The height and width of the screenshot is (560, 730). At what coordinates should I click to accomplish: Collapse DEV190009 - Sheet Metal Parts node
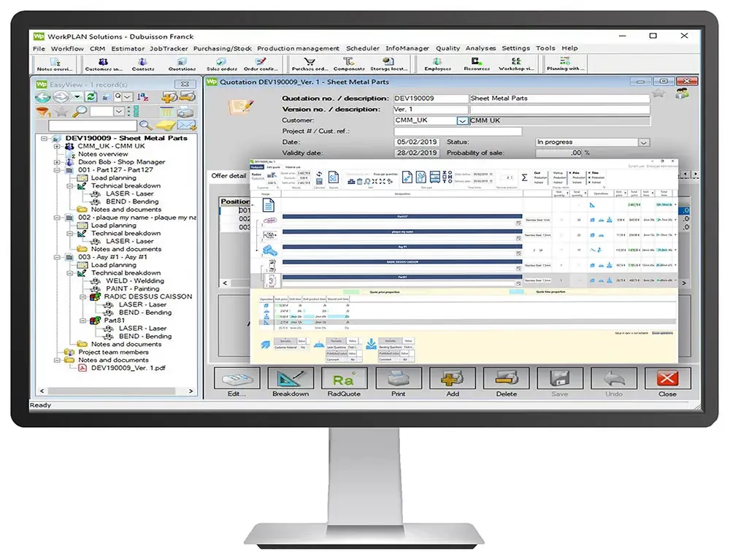44,138
